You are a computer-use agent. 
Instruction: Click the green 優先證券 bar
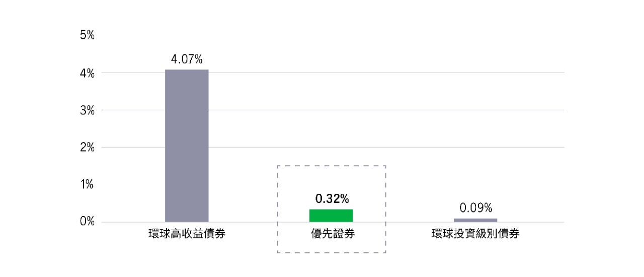(331, 216)
